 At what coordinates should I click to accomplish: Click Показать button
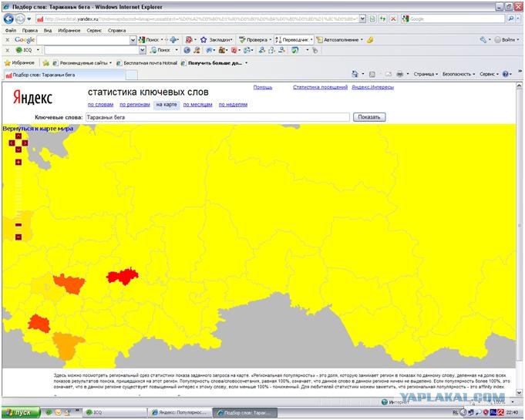pos(369,117)
